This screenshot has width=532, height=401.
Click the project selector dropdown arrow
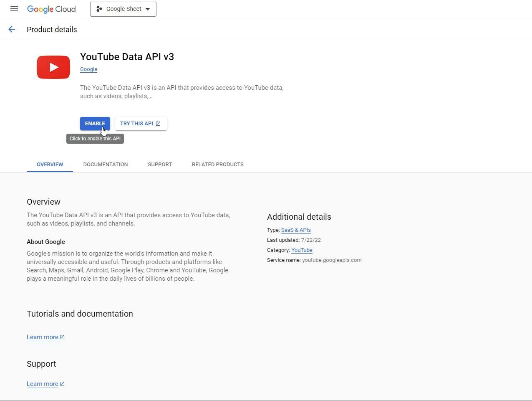148,9
